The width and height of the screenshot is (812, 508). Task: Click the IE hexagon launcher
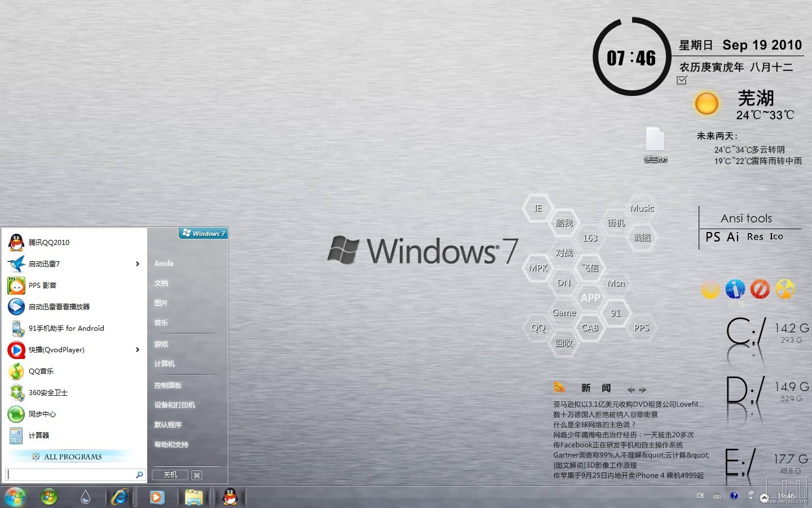(x=538, y=208)
